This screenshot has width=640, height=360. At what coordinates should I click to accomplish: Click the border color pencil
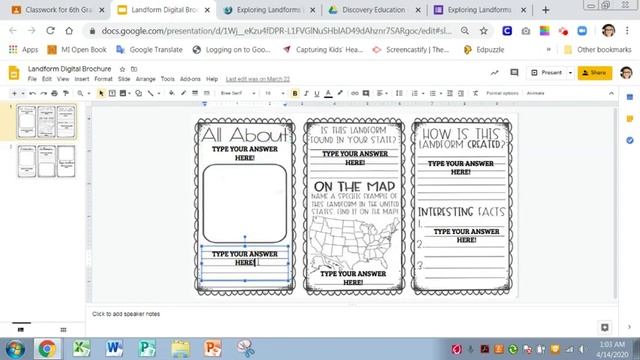coord(183,93)
